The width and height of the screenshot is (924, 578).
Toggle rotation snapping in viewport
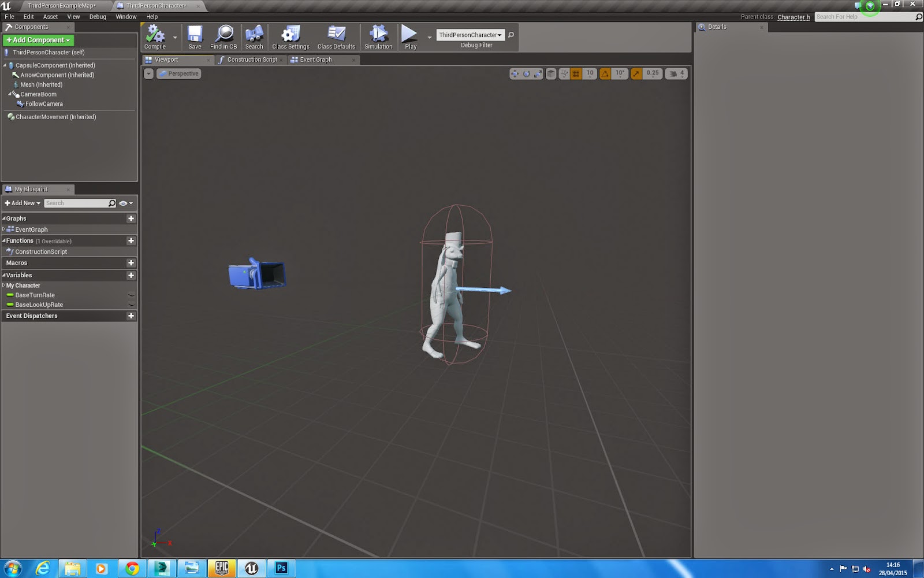[605, 73]
